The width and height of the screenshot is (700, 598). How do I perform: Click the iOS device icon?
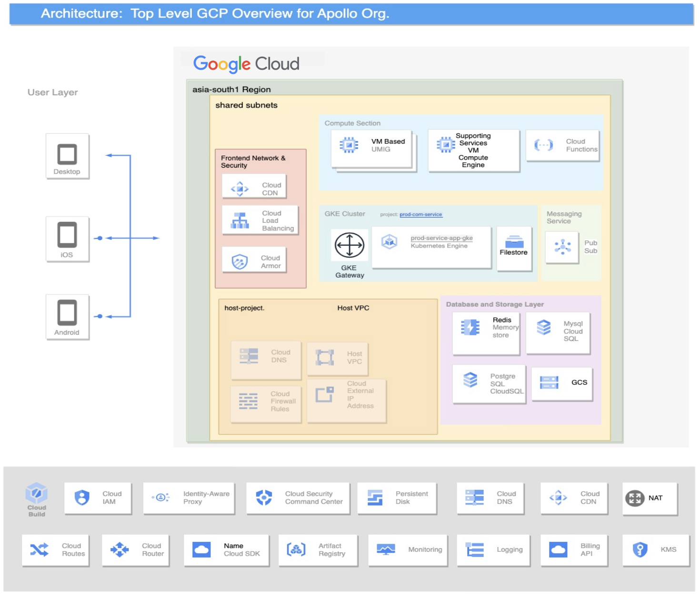click(x=67, y=235)
